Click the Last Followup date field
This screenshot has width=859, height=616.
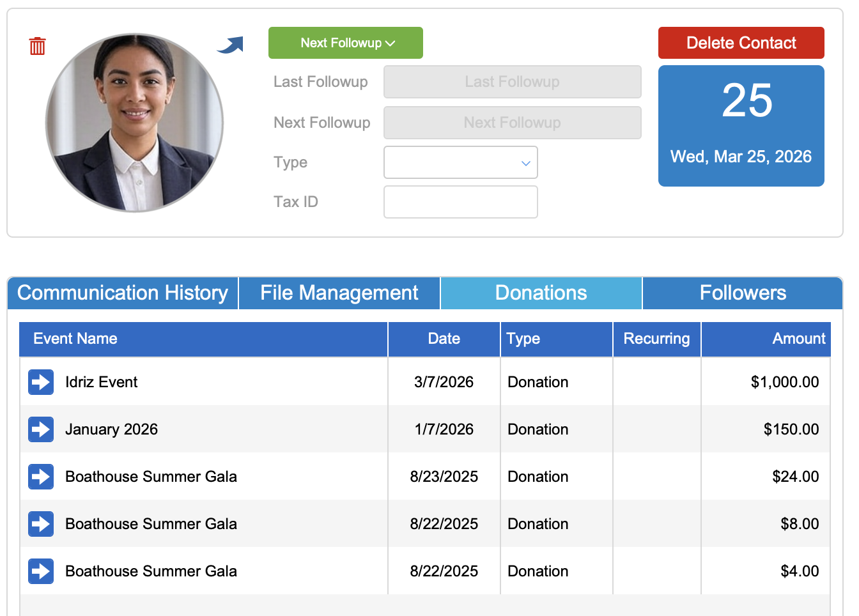click(512, 82)
